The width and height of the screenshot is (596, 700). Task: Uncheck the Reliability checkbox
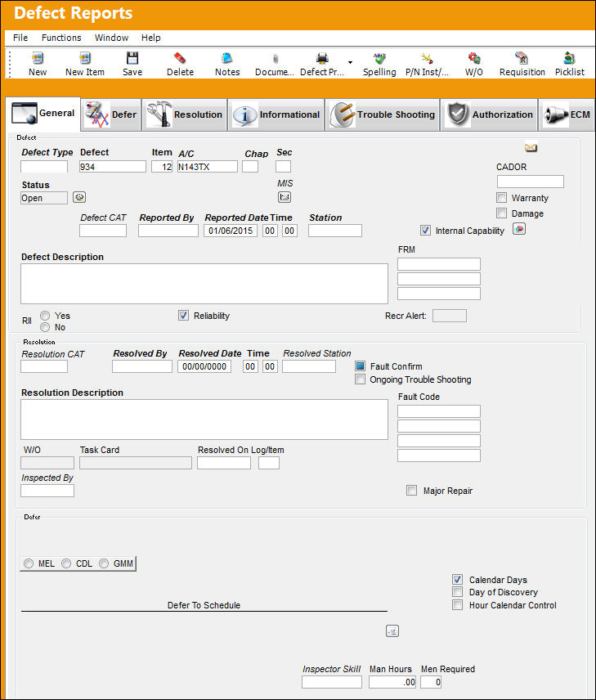point(183,316)
